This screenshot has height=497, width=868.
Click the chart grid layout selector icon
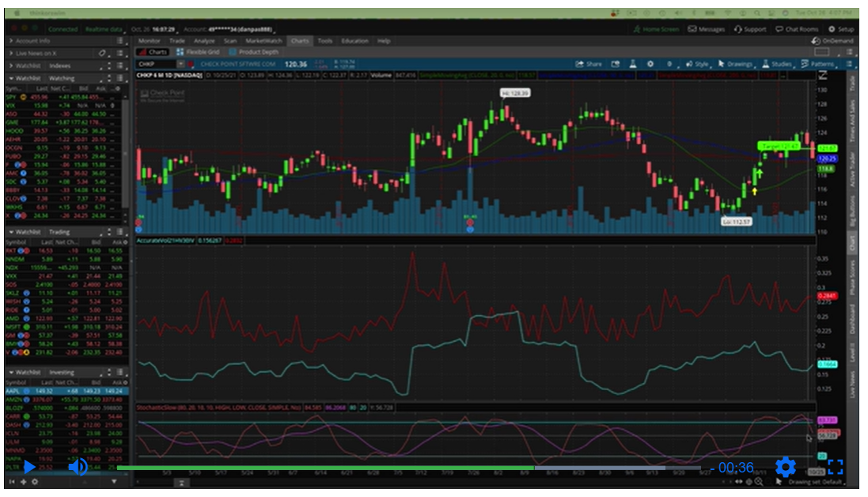tap(822, 52)
